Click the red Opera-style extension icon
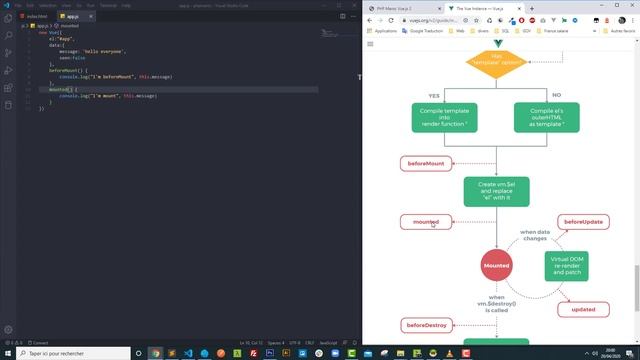 [522, 20]
